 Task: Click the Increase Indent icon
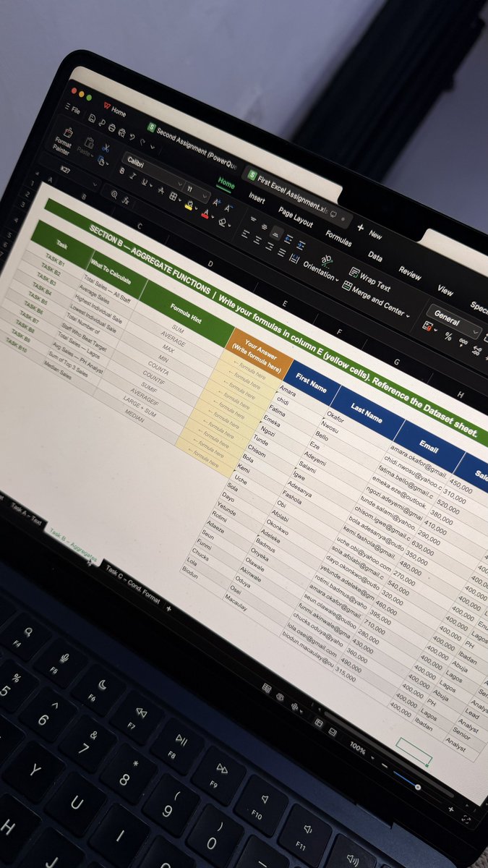[299, 245]
